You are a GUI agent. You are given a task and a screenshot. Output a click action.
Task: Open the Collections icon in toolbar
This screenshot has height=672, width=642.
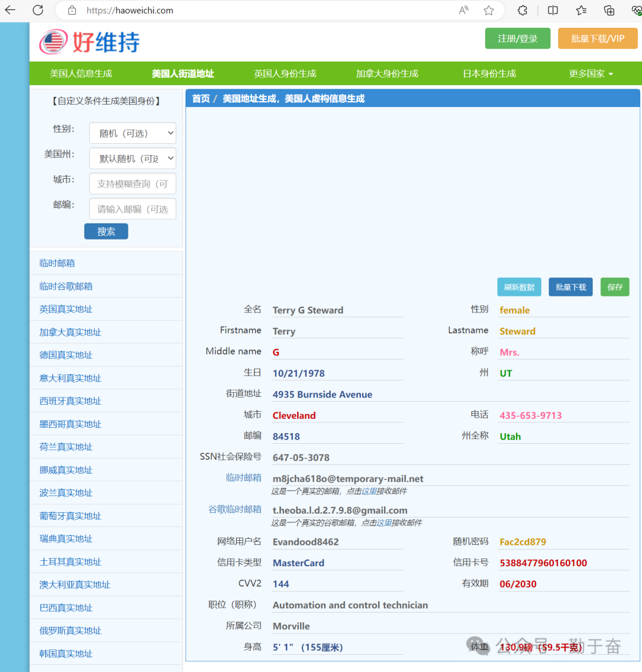(609, 10)
